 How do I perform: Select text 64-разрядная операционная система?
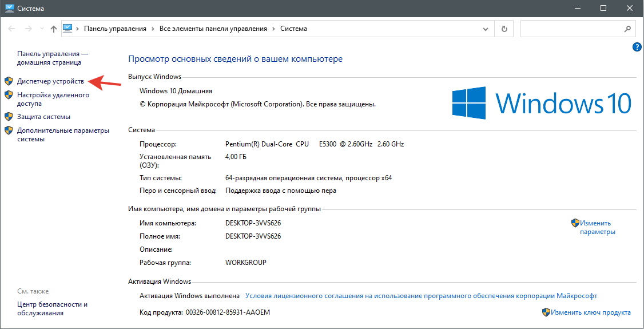[284, 178]
